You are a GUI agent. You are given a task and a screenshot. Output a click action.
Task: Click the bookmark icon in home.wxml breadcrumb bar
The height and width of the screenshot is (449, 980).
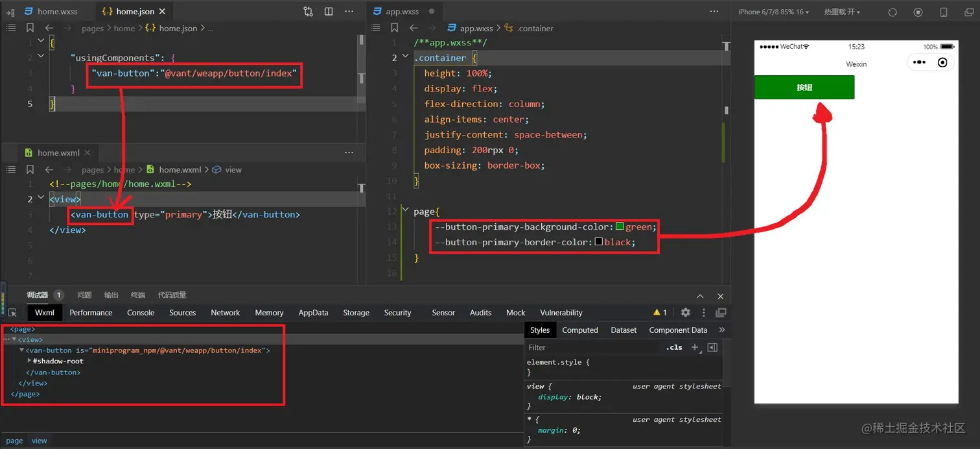[30, 169]
